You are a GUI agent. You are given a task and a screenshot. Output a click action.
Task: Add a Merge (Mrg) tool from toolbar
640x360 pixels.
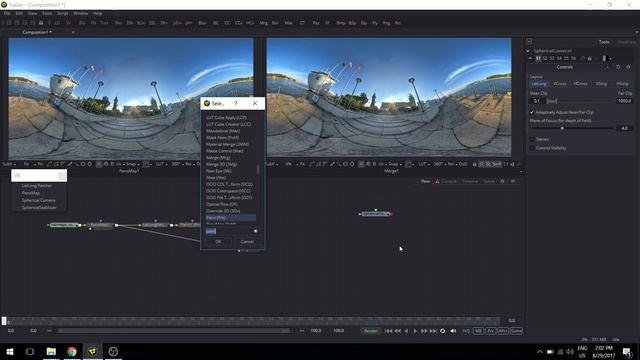[x=264, y=23]
